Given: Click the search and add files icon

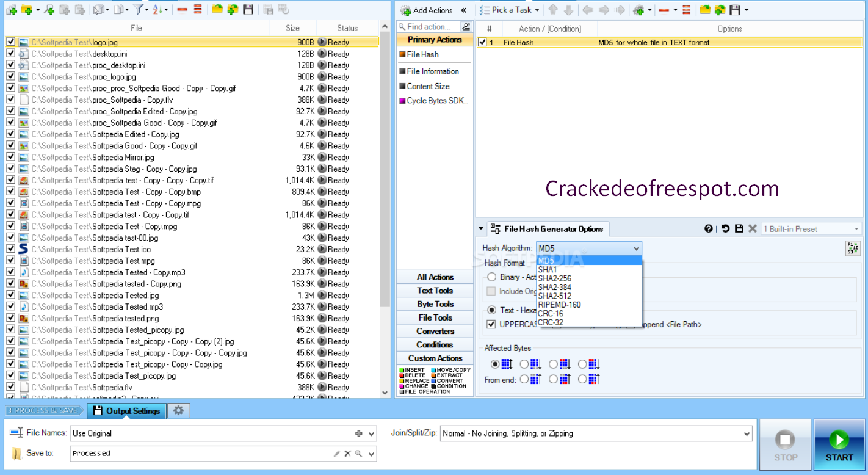Looking at the screenshot, I should coord(49,9).
